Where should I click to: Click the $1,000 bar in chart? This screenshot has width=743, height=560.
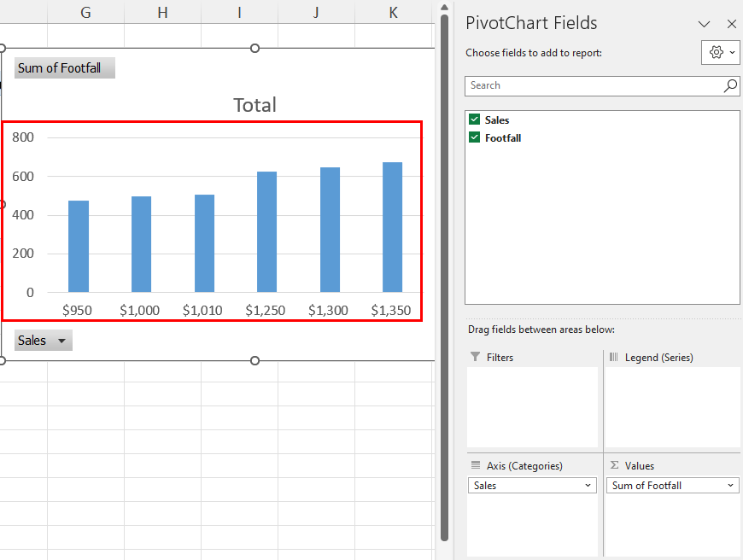coord(141,244)
